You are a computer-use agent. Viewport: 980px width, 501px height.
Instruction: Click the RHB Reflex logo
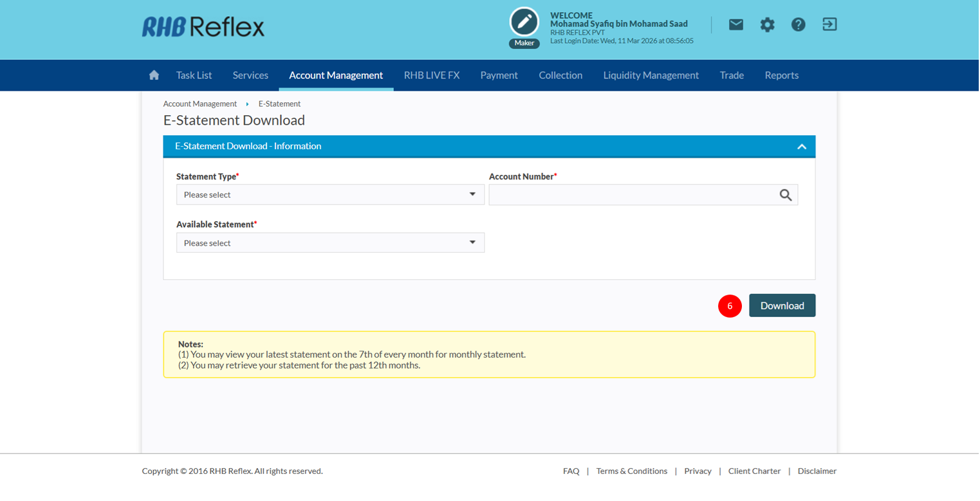click(x=203, y=26)
